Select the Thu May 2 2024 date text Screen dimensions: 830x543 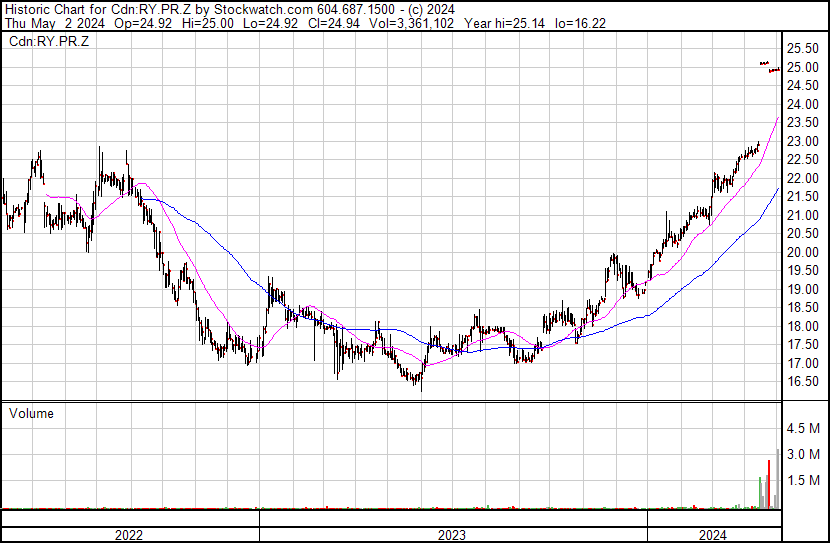50,22
